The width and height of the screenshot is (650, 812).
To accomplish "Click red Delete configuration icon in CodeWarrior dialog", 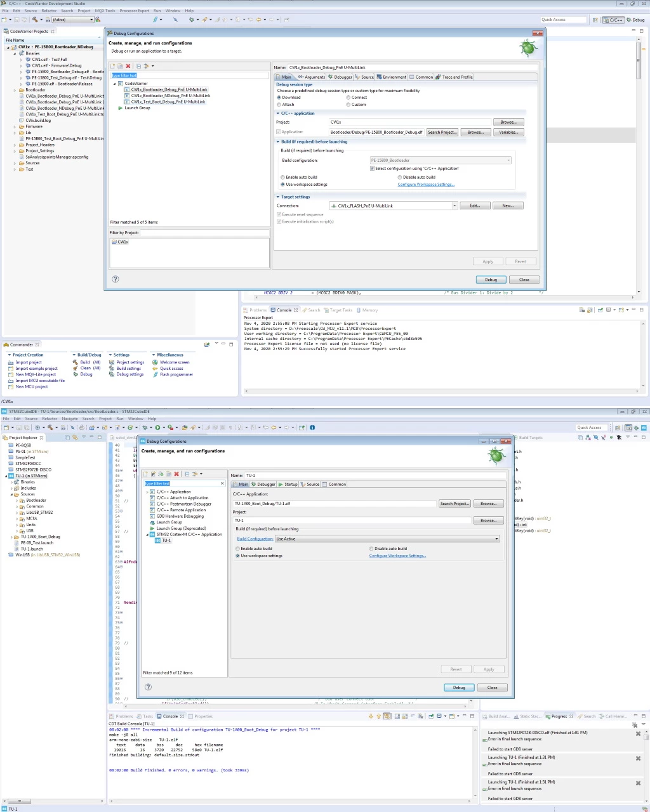I will point(128,66).
